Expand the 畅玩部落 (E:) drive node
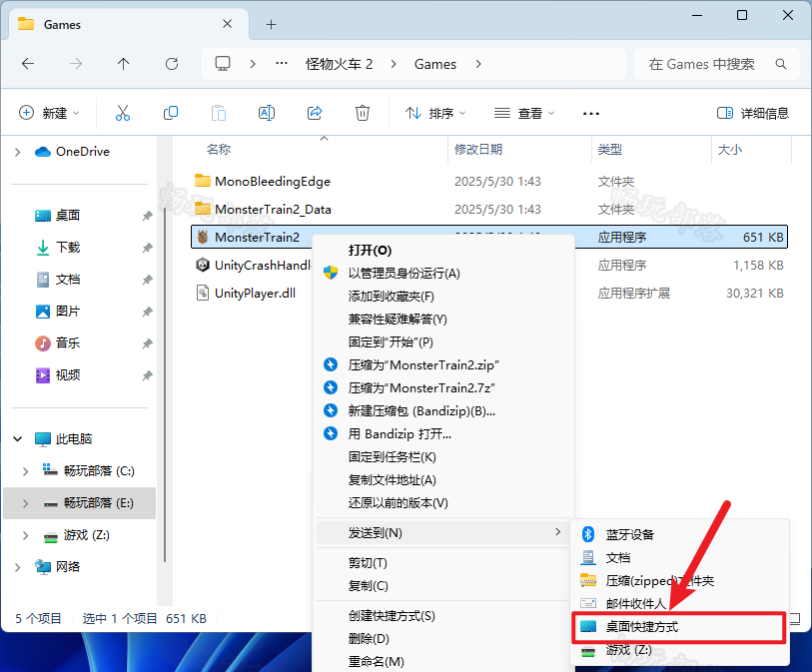The height and width of the screenshot is (672, 812). [25, 503]
